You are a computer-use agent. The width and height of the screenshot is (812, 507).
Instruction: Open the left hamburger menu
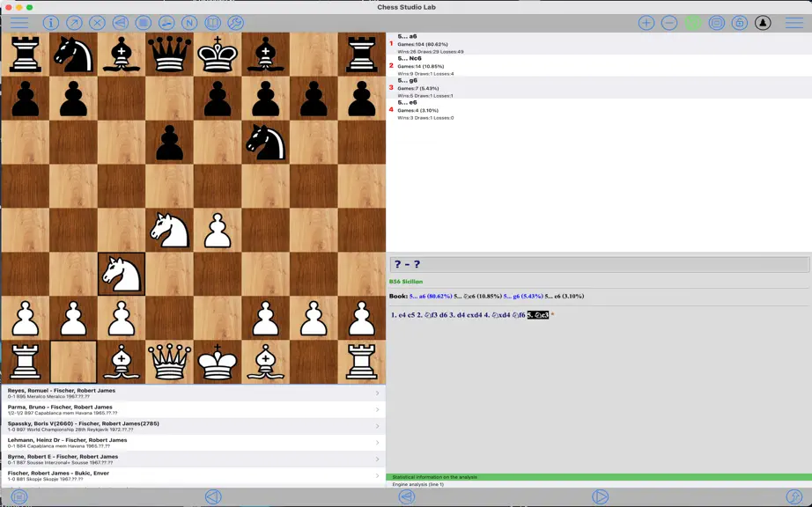click(19, 23)
